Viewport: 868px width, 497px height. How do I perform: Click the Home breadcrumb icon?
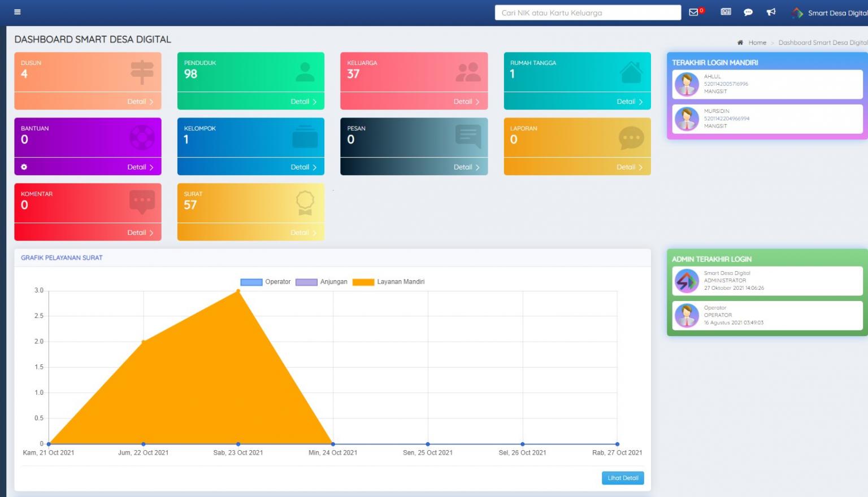click(x=740, y=42)
